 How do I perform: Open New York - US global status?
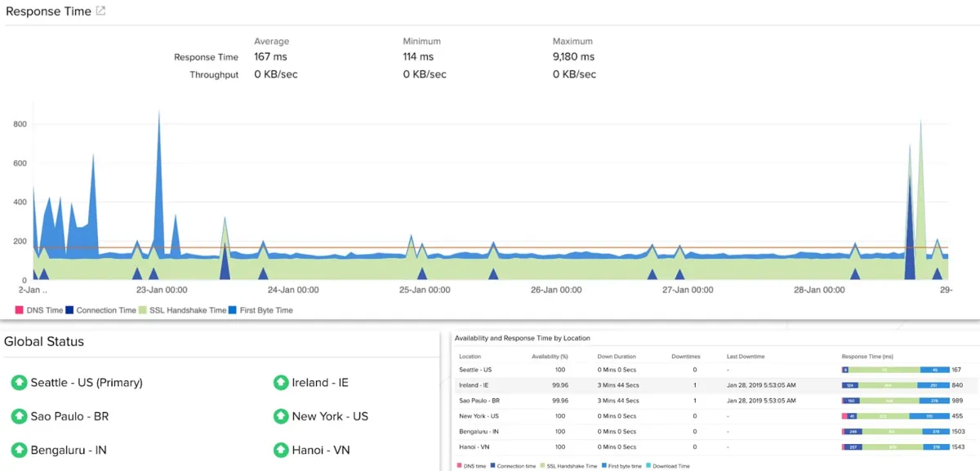pos(330,416)
